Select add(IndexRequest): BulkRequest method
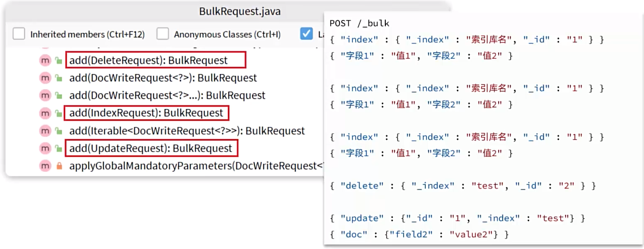 [x=146, y=113]
